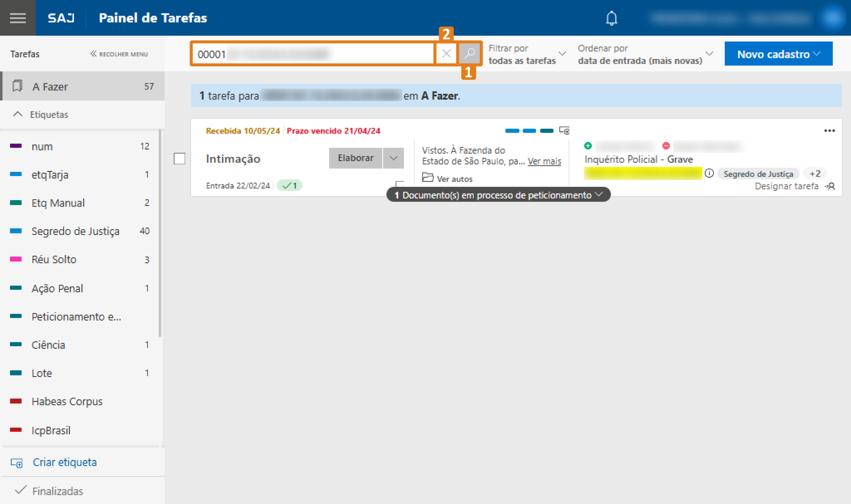
Task: Open Ver autos folder icon
Action: (x=427, y=178)
